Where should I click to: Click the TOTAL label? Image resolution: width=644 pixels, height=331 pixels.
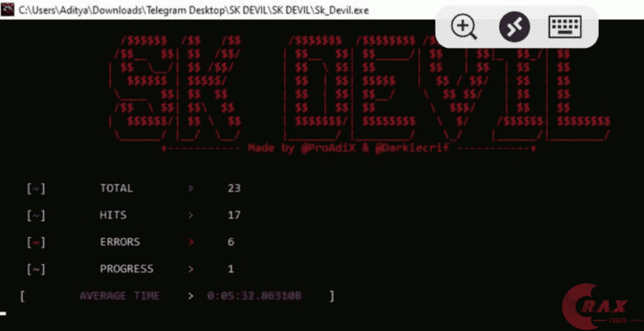pos(116,188)
